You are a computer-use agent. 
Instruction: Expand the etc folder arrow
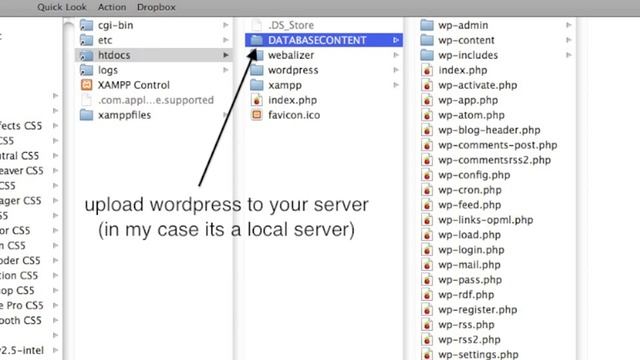(226, 40)
